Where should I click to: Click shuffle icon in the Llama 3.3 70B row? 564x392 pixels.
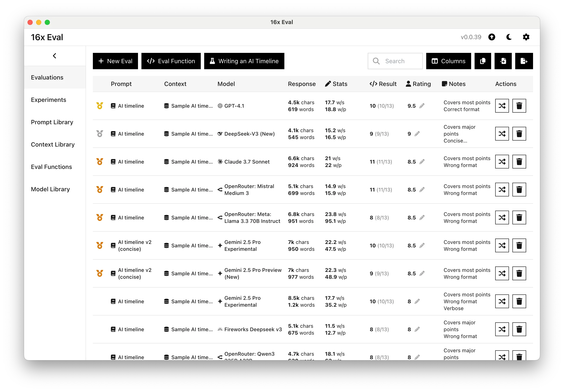[x=502, y=218]
